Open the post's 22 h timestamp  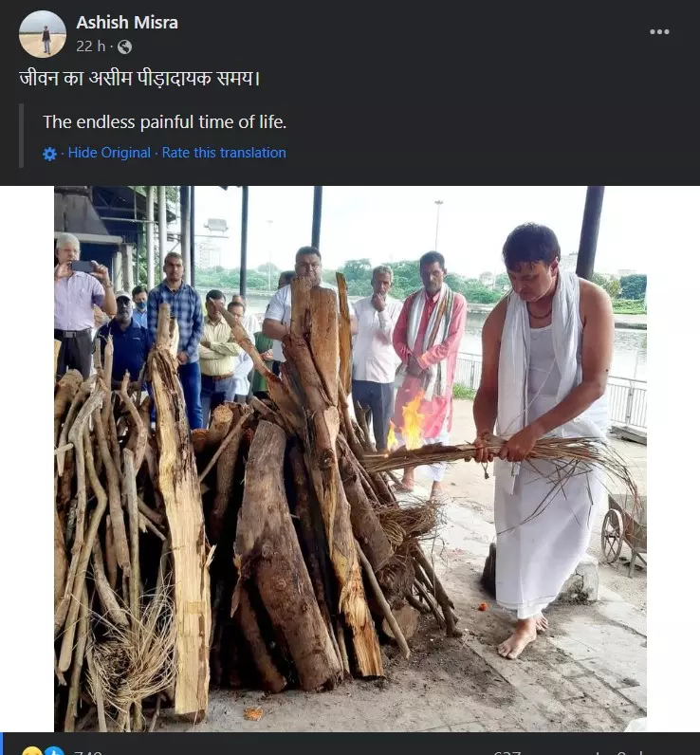click(90, 46)
